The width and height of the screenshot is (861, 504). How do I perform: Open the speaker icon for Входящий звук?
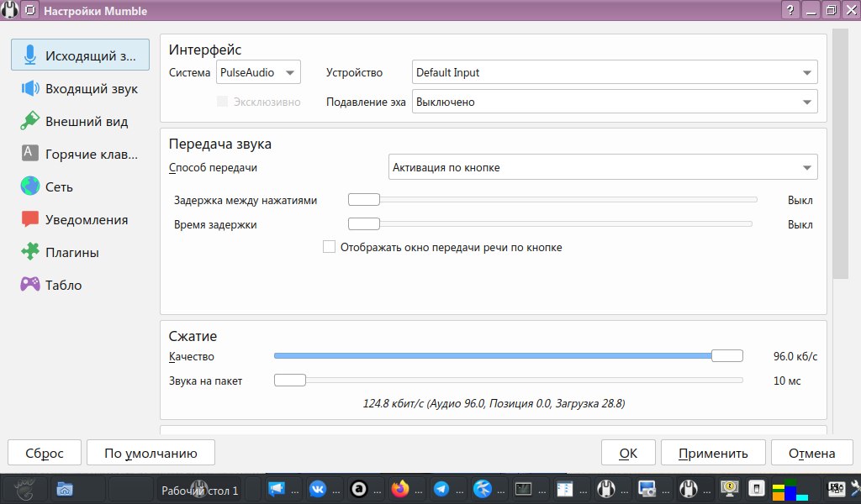[x=30, y=88]
